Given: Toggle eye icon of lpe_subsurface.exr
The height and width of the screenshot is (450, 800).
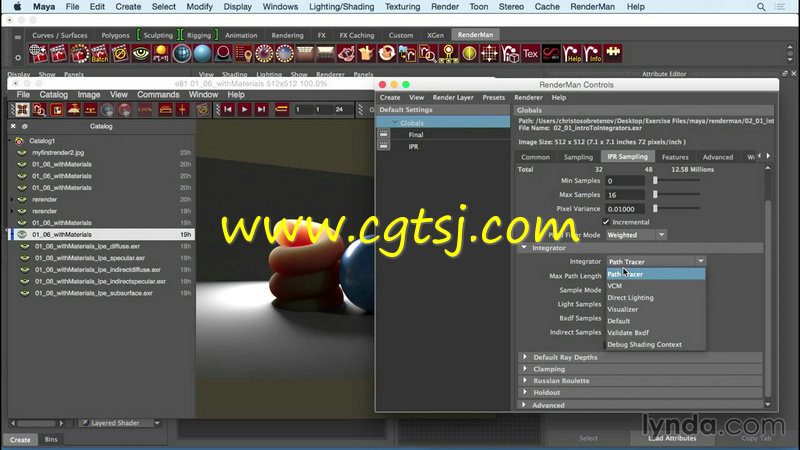Looking at the screenshot, I should (24, 293).
